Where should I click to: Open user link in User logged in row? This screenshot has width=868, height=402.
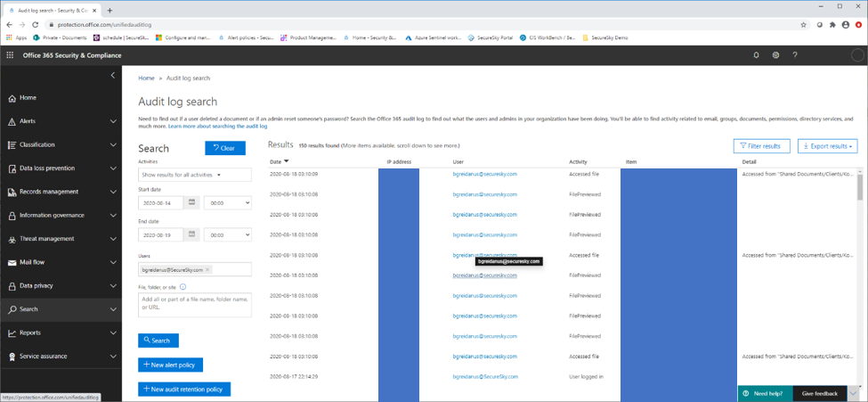tap(485, 377)
